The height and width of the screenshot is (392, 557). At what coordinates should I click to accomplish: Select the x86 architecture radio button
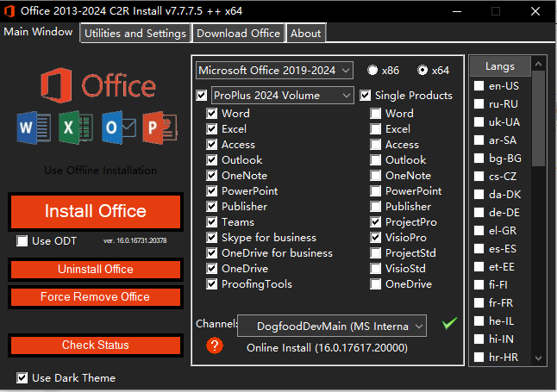tap(372, 71)
